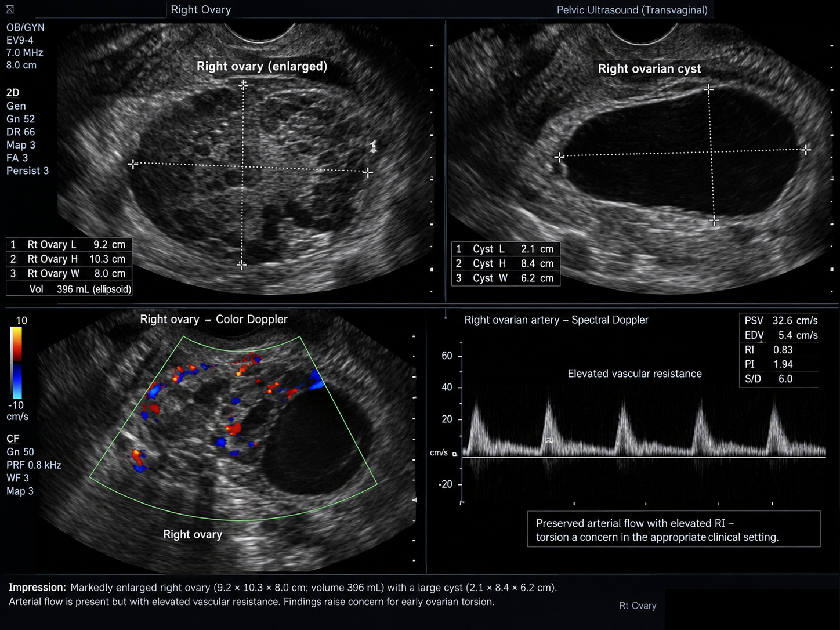Click 'Cyst W 6.2 cm' measurement row
The image size is (840, 630).
505,278
